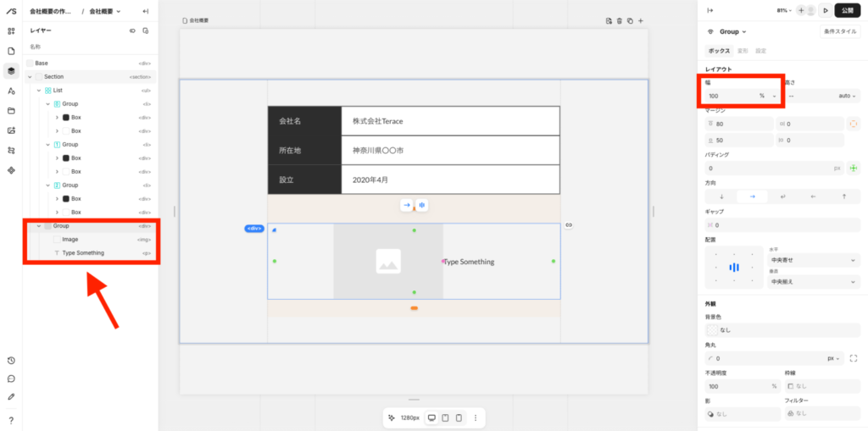This screenshot has width=868, height=431.
Task: Open the Layers panel icon in sidebar
Action: click(x=11, y=70)
